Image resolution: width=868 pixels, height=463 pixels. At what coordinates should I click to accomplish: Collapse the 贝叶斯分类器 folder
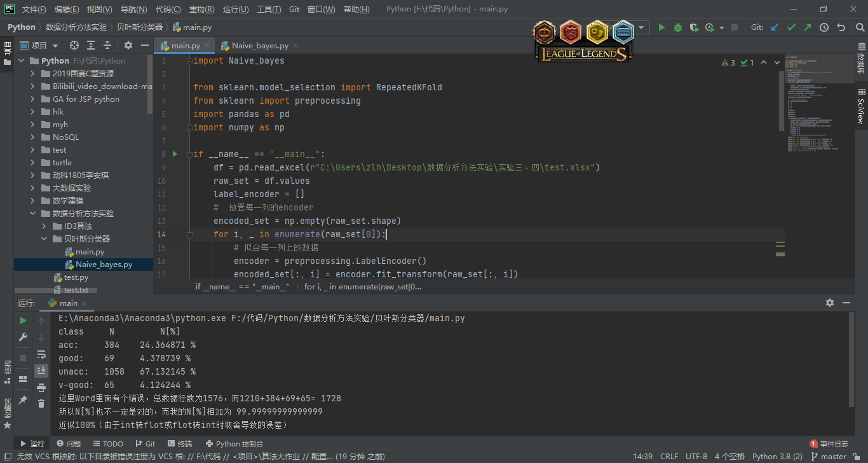pos(45,239)
